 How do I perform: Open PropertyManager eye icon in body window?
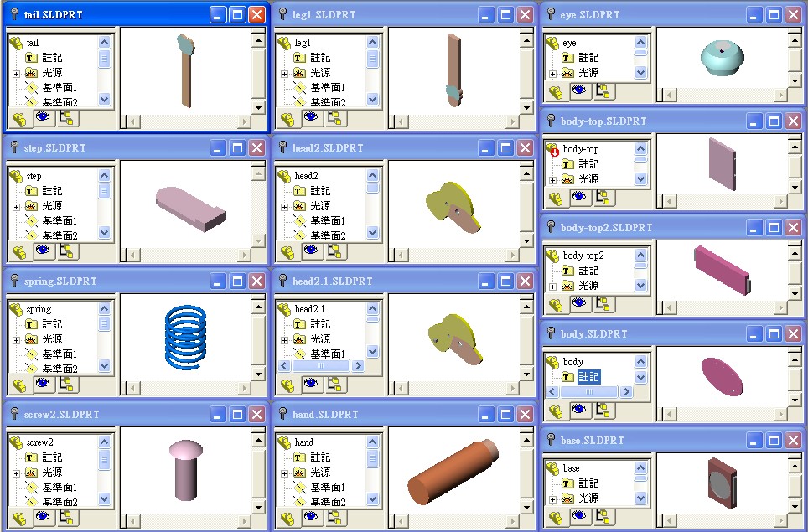coord(578,411)
